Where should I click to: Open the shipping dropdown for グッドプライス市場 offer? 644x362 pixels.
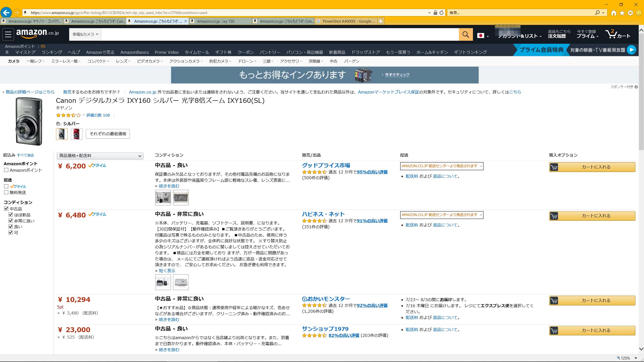click(442, 166)
